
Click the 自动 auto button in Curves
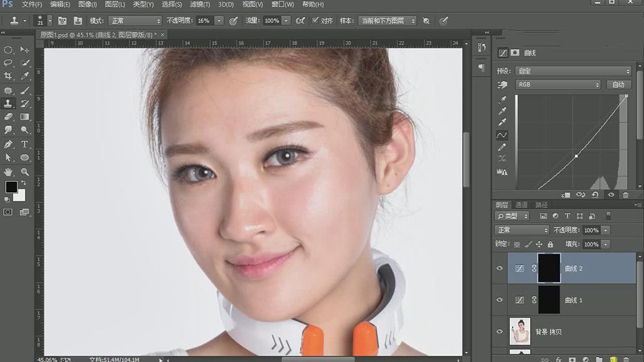point(618,84)
